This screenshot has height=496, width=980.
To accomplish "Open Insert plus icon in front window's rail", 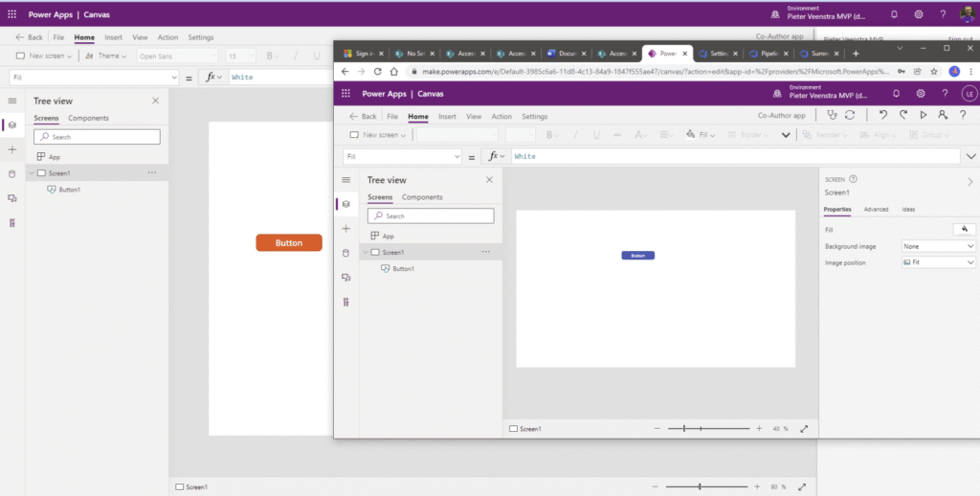I will [346, 229].
